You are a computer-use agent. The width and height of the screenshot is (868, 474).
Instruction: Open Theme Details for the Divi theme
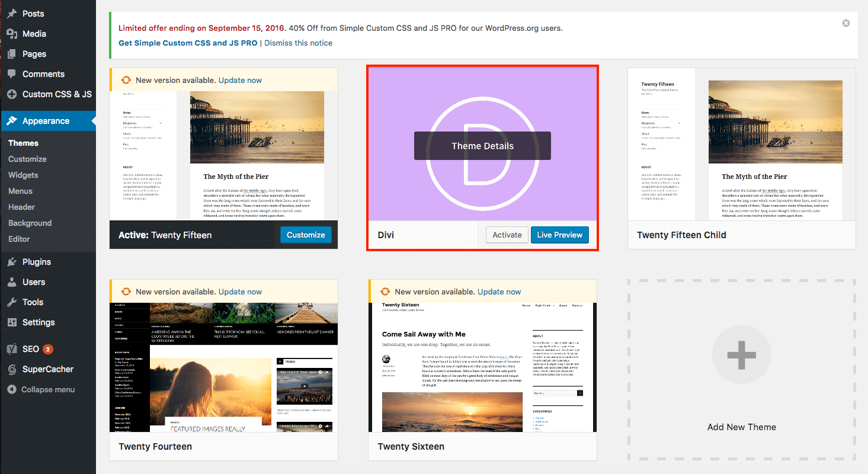click(x=482, y=146)
